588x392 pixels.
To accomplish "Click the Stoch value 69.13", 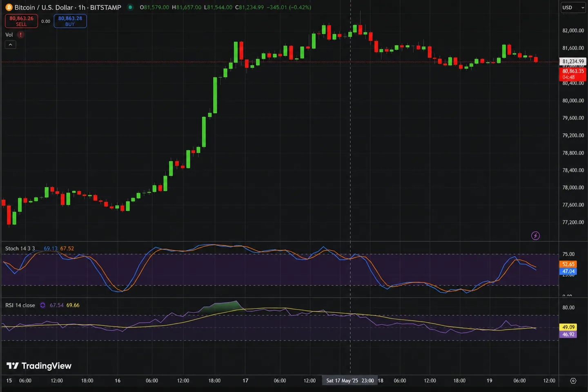I will [51, 248].
